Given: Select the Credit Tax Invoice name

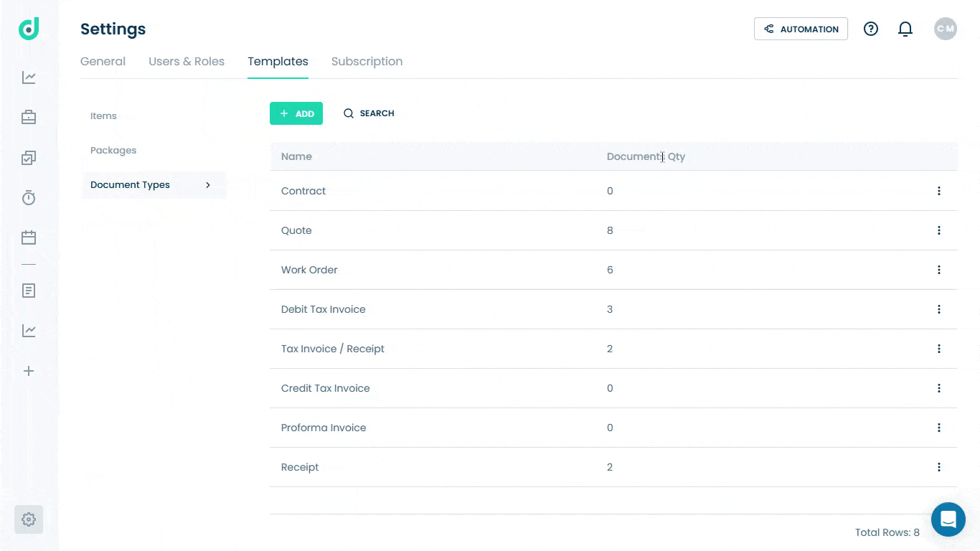Looking at the screenshot, I should [x=326, y=388].
